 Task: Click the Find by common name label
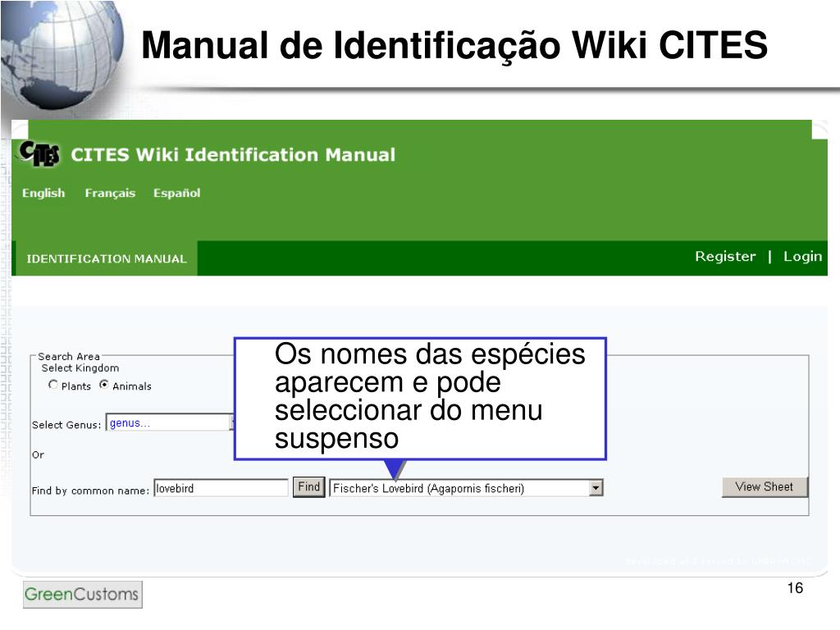click(90, 491)
